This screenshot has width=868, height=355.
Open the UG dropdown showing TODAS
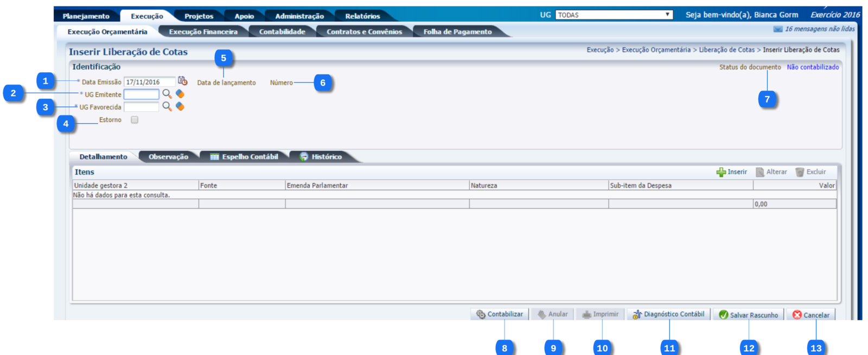click(x=614, y=15)
